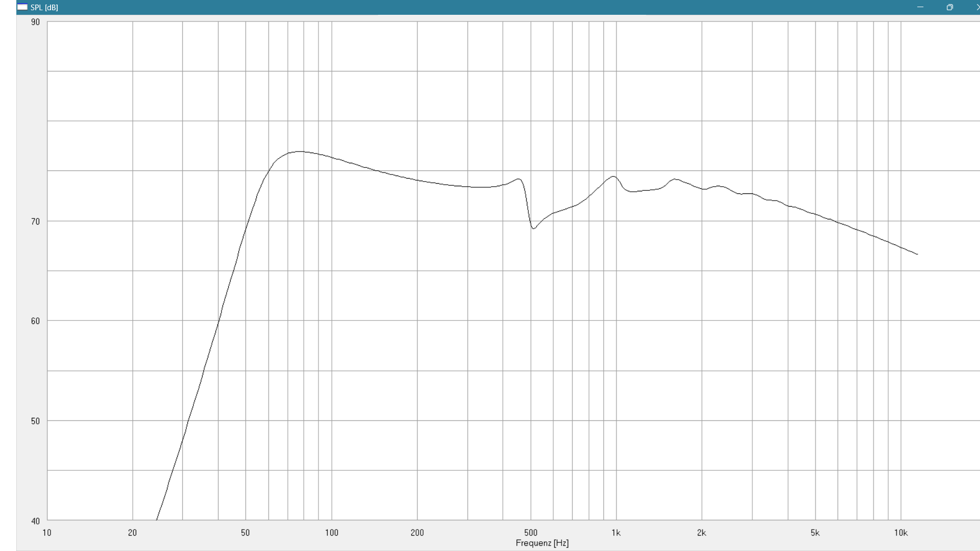Click the 40 dB y-axis label
This screenshot has height=551, width=980.
click(35, 521)
